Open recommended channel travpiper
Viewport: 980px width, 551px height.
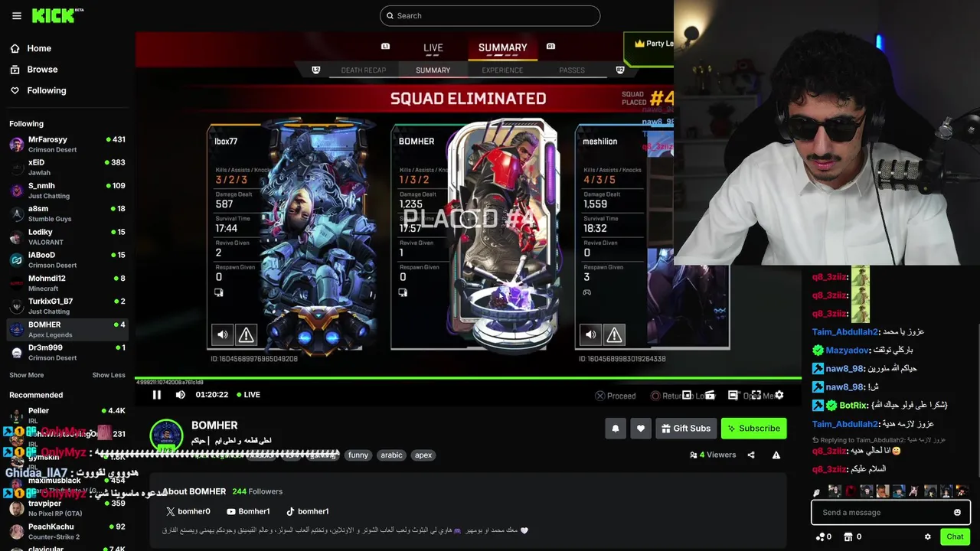tap(67, 508)
